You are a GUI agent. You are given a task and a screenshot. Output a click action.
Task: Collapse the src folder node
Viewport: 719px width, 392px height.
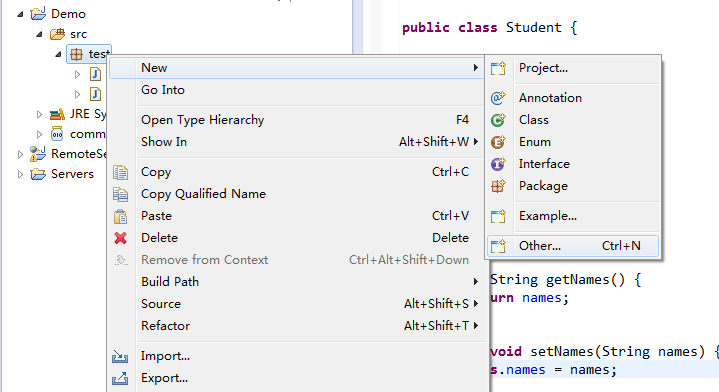pyautogui.click(x=39, y=34)
